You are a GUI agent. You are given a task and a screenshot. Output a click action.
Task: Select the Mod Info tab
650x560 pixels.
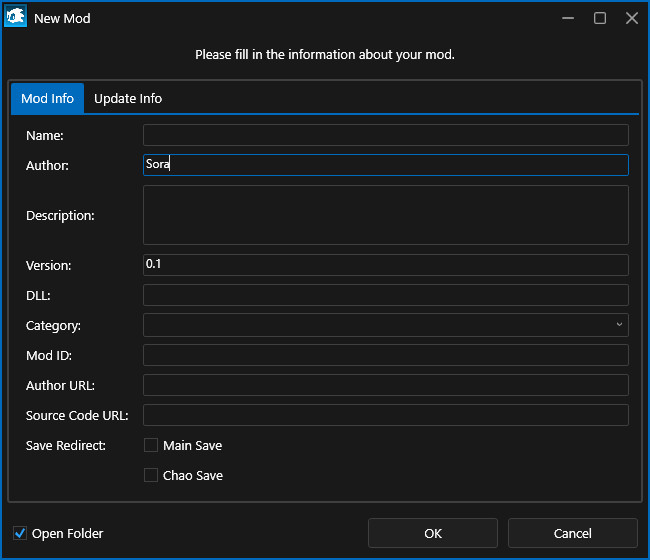[47, 99]
